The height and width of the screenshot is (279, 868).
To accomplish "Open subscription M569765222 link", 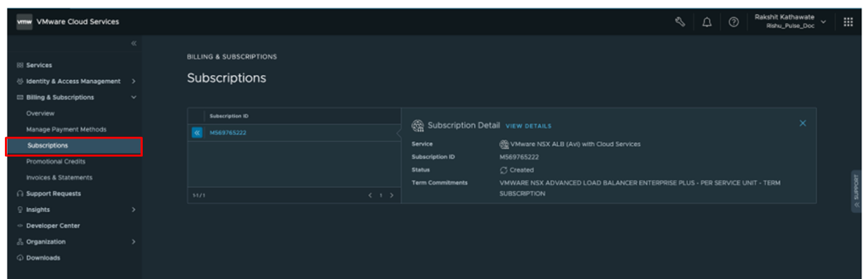I will pos(228,133).
